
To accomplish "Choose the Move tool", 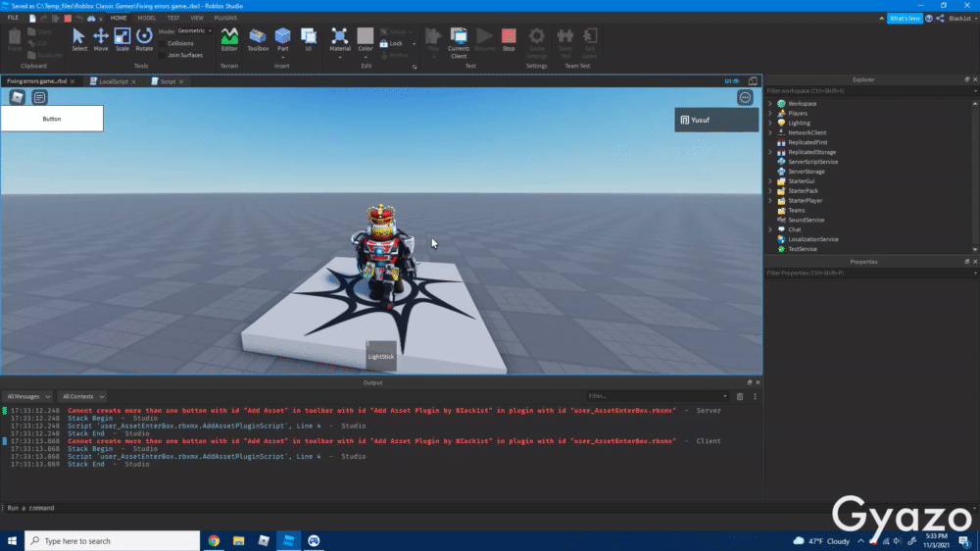I will (x=101, y=39).
